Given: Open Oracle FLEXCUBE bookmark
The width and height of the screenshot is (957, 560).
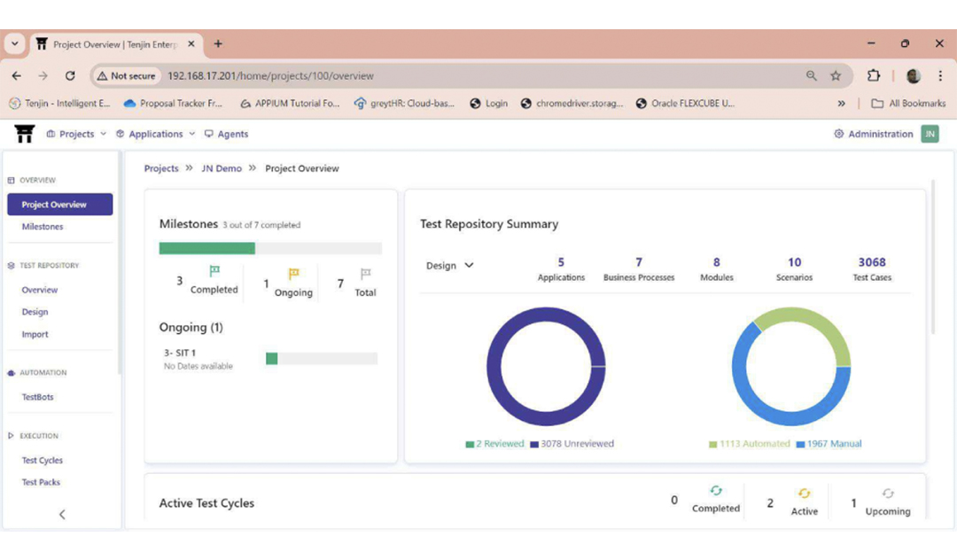Looking at the screenshot, I should (x=685, y=104).
